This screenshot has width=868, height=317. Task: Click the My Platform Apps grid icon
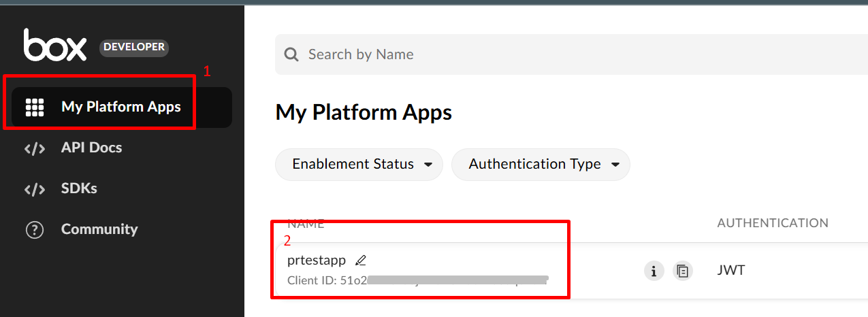(34, 107)
